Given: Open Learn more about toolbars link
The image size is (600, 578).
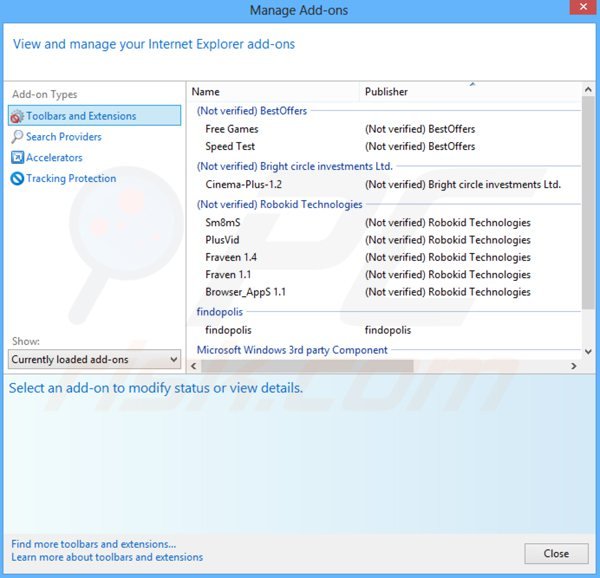Looking at the screenshot, I should 106,557.
